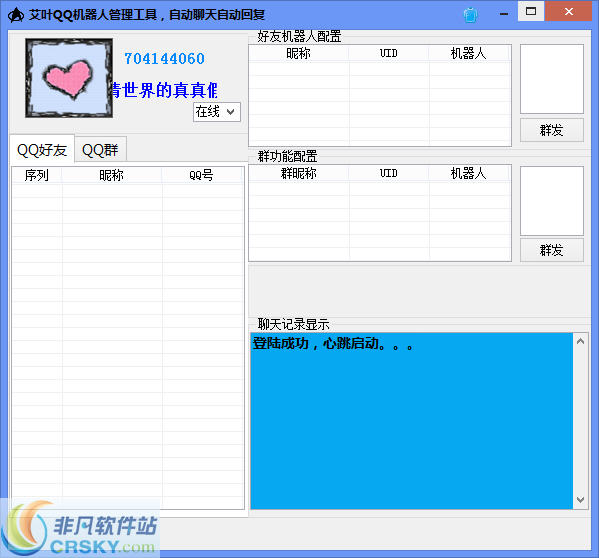599x558 pixels.
Task: Click UID header in 群功能配置 table
Action: click(389, 173)
